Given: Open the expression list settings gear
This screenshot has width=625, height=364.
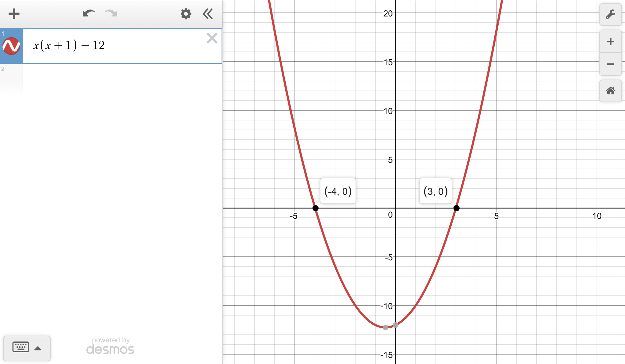Looking at the screenshot, I should pos(186,14).
